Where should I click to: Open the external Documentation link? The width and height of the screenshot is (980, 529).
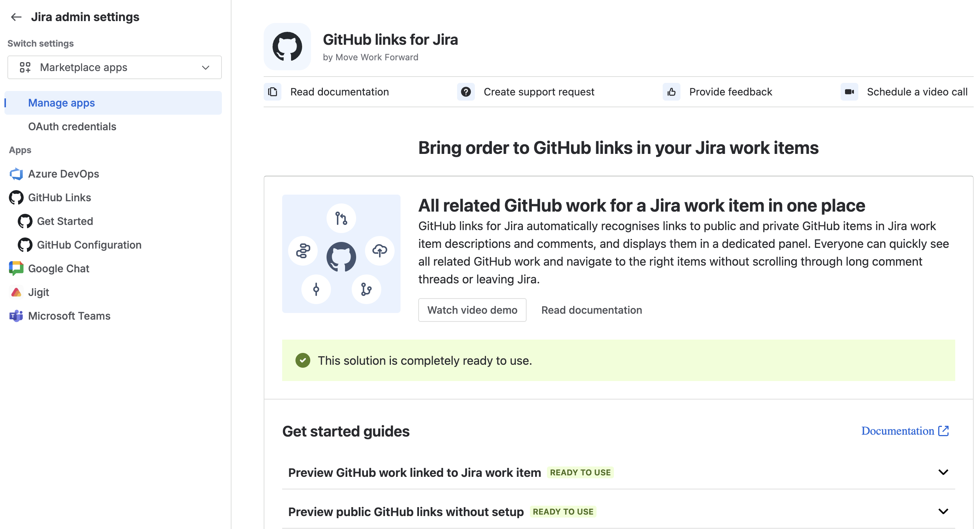click(905, 431)
